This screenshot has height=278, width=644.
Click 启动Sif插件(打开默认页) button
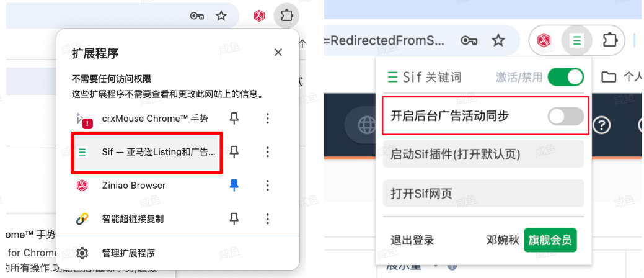coord(483,155)
